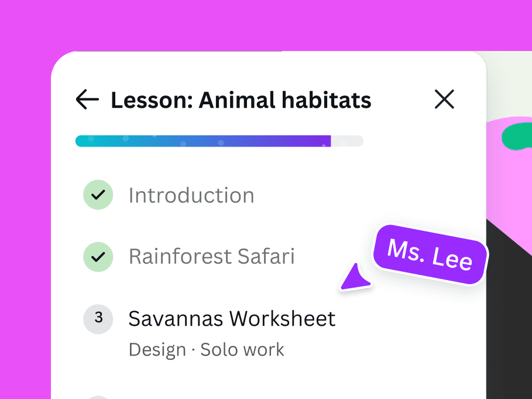Click the close X icon

coord(444,100)
